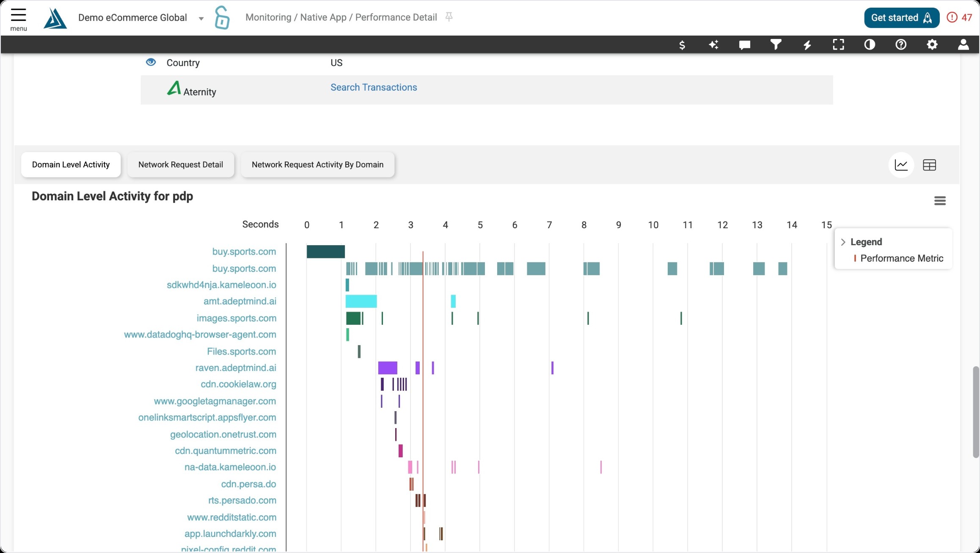Open the Search Transactions link

(374, 87)
